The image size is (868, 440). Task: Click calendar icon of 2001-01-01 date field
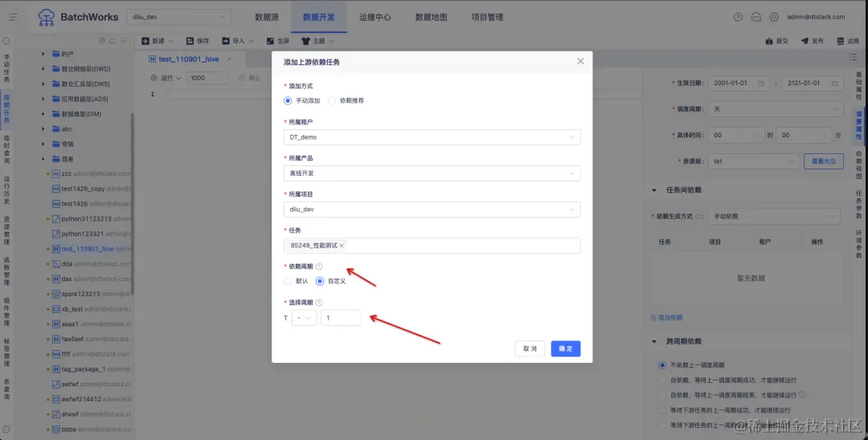pyautogui.click(x=761, y=83)
